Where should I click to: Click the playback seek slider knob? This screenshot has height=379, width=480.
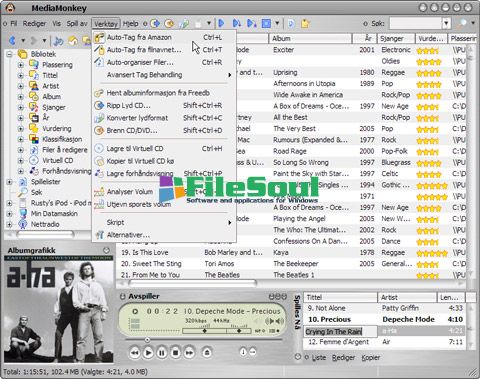pos(147,340)
